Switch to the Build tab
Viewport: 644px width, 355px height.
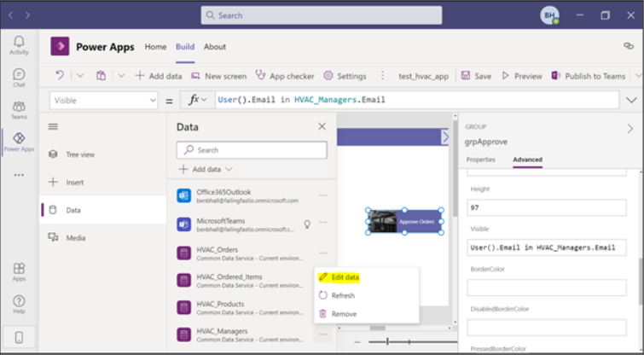tap(185, 47)
